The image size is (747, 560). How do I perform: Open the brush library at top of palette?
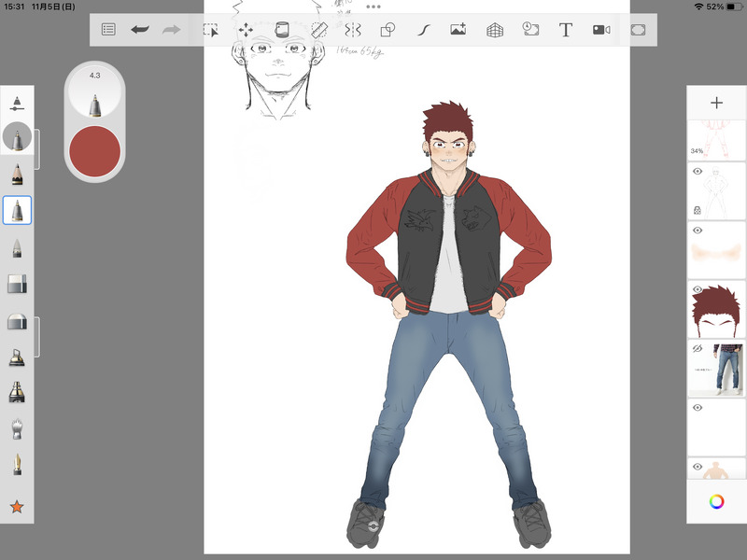[17, 105]
